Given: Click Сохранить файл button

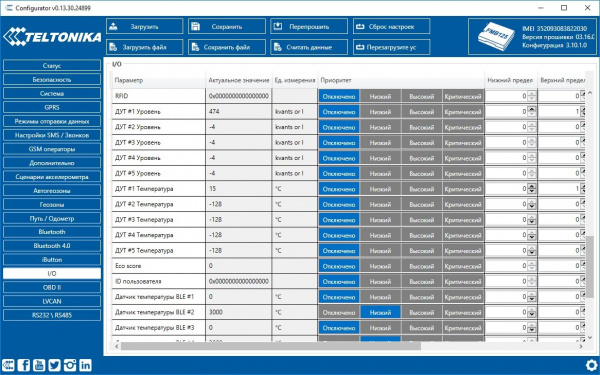Looking at the screenshot, I should (x=227, y=47).
